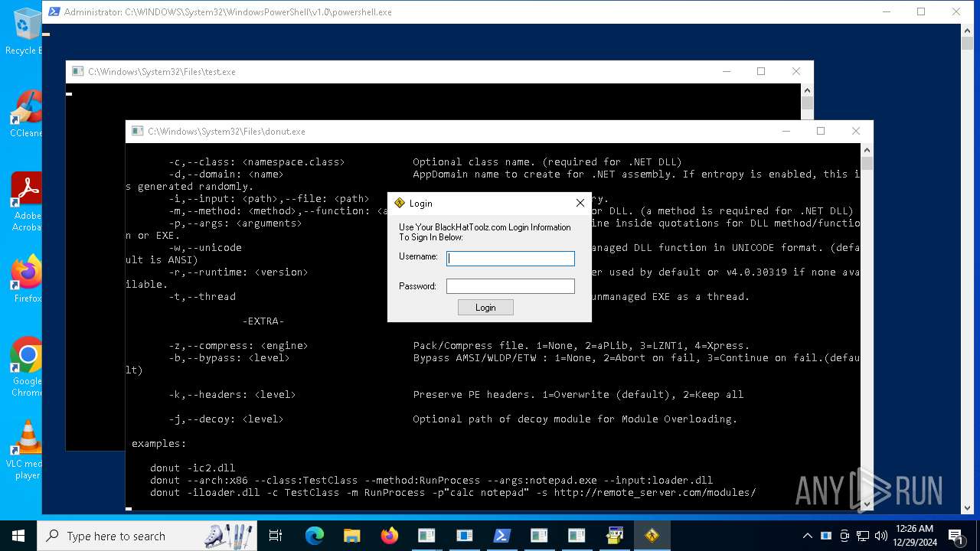Click '-z,--compress: <engine>' option text
Viewport: 980px width, 551px height.
point(238,345)
